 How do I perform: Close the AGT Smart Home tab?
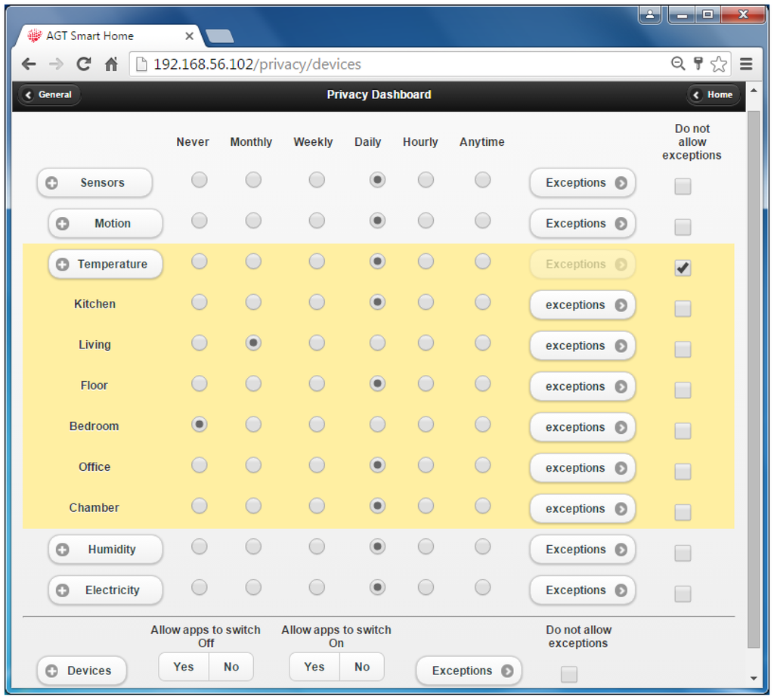(x=189, y=36)
